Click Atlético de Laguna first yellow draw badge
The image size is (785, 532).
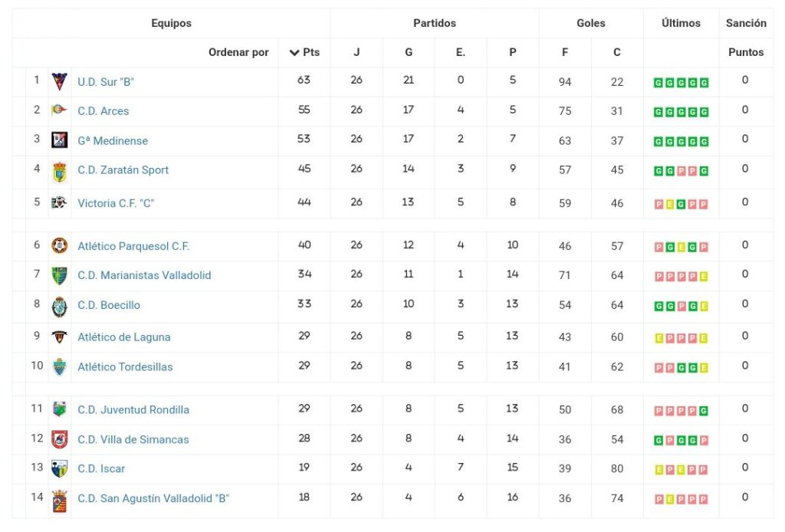[659, 338]
